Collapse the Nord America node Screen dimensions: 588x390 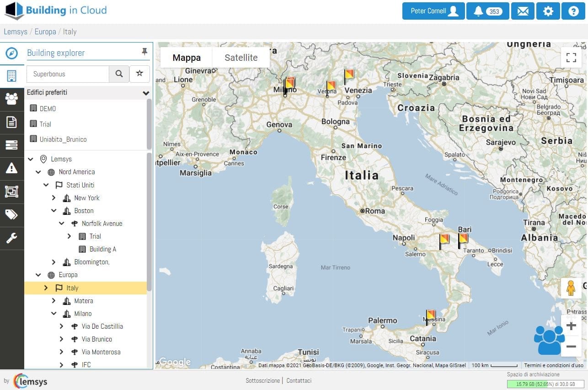tap(38, 172)
